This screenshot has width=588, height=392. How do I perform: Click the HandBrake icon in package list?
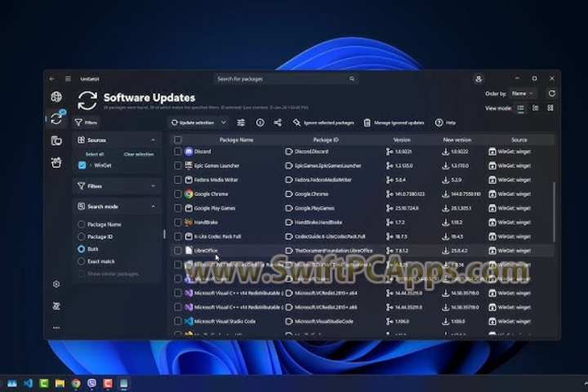189,222
